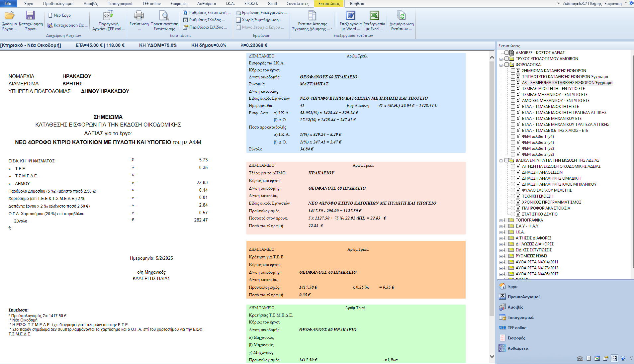The height and width of the screenshot is (364, 634).
Task: Open the Αμοιβές navigation panel link
Action: tap(515, 307)
